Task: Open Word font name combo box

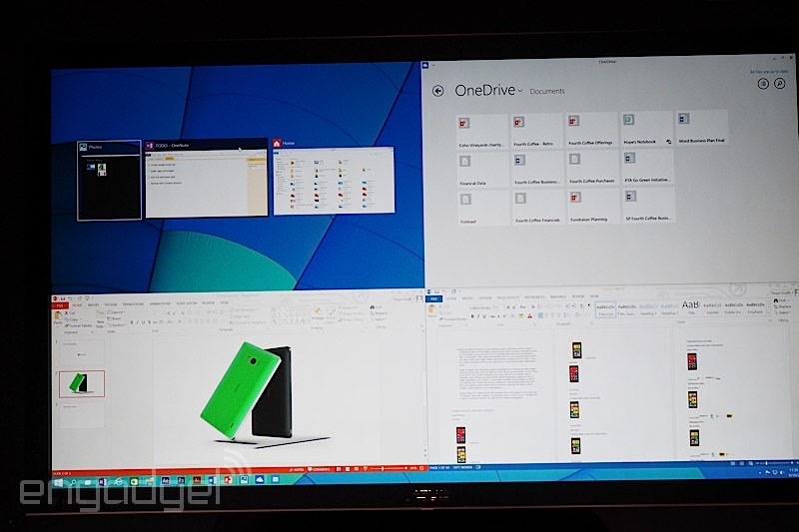Action: [483, 308]
